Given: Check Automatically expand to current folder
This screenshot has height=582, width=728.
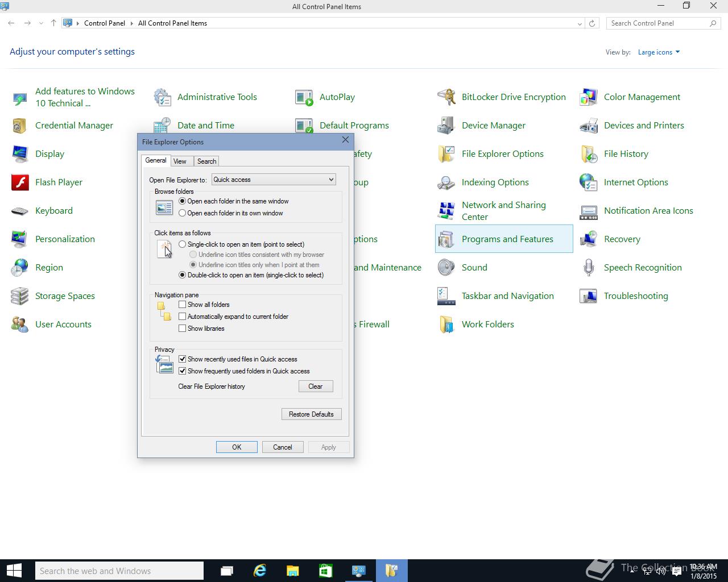Looking at the screenshot, I should tap(183, 317).
